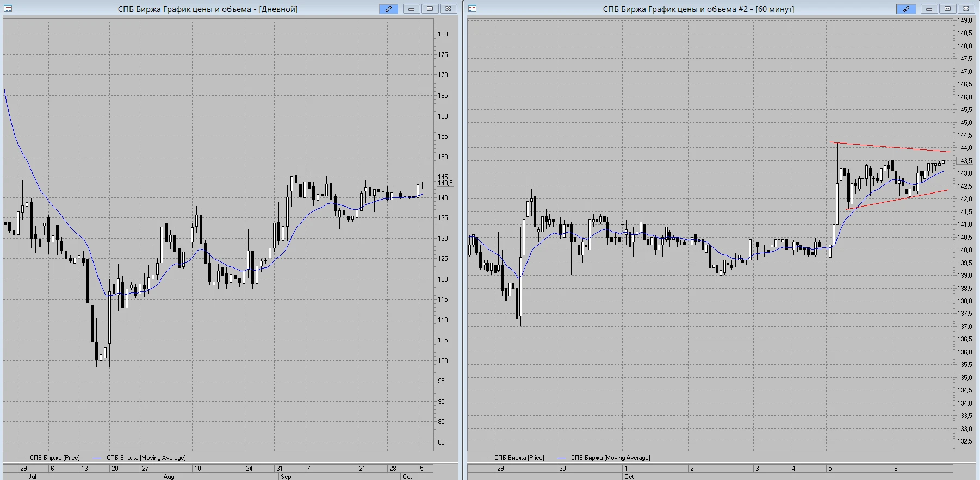Click the 'Sep' month label on the daily chart axis

[286, 477]
